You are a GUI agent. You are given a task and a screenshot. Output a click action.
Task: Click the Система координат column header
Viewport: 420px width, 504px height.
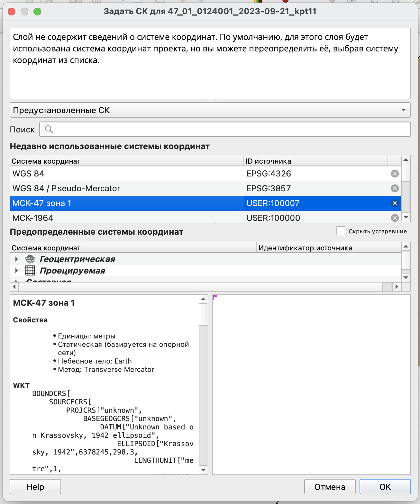[x=127, y=161]
